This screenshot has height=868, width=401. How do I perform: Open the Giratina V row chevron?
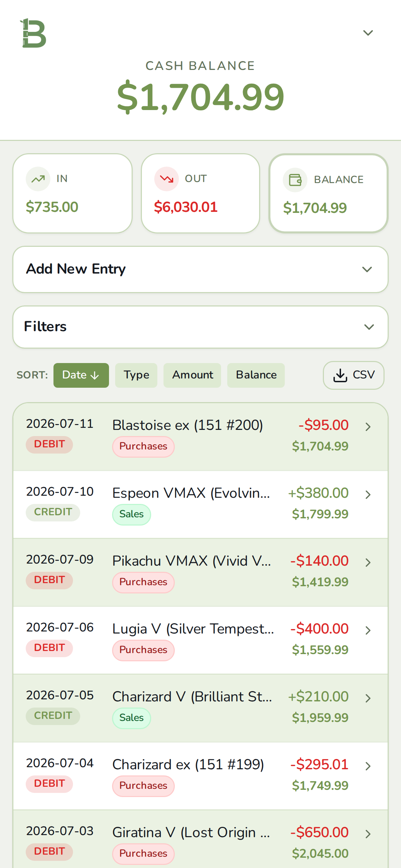coord(368,834)
